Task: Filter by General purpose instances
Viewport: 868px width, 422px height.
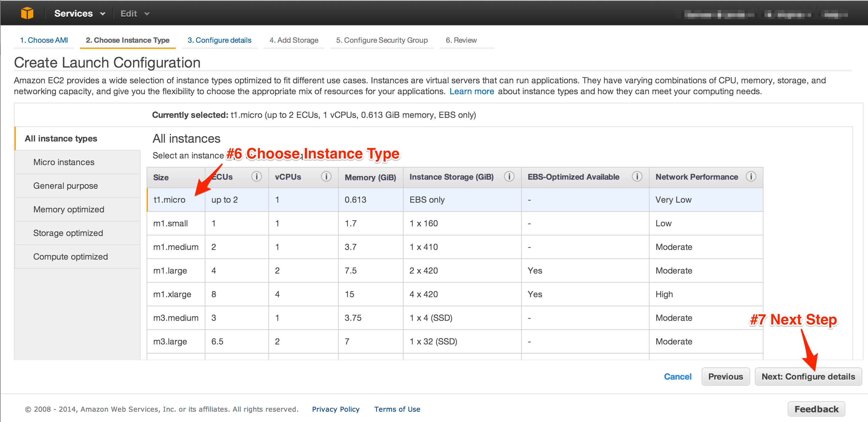Action: click(x=78, y=186)
